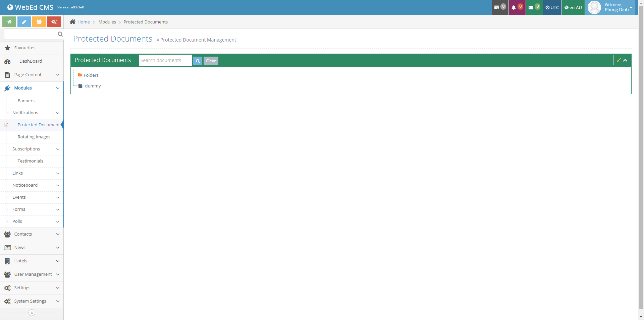Image resolution: width=644 pixels, height=320 pixels.
Task: Open the bell notifications icon in header
Action: coord(517,7)
